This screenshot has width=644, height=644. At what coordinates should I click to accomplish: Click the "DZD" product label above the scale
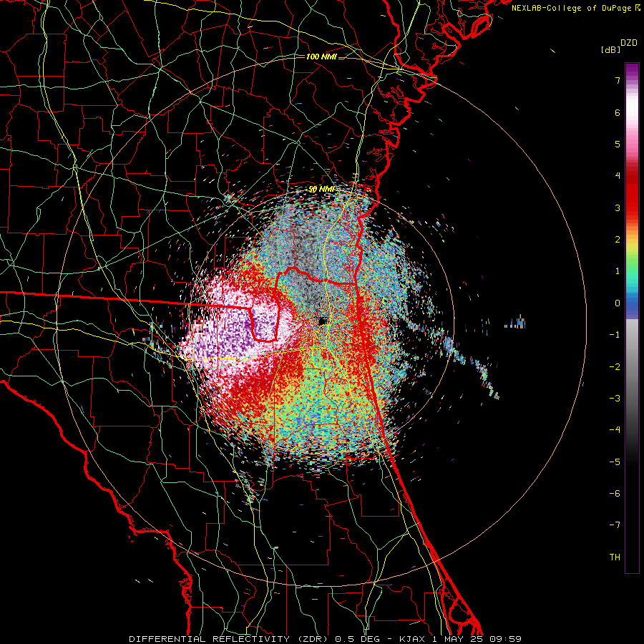coord(629,43)
